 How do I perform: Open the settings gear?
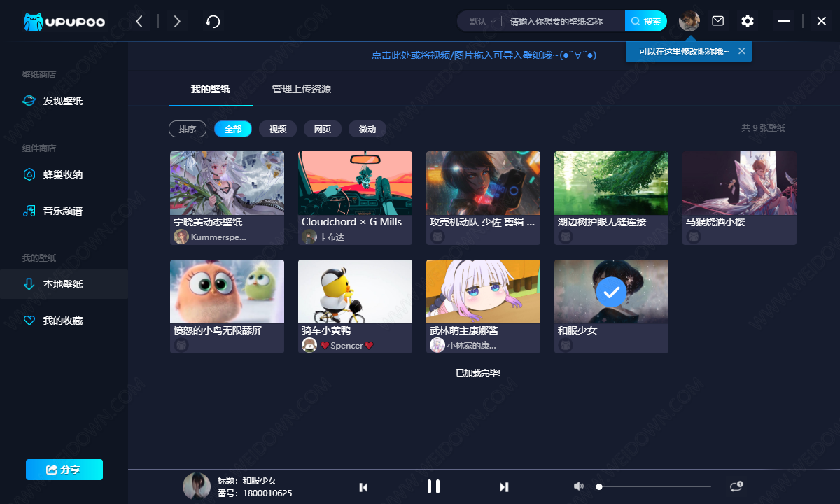coord(748,21)
